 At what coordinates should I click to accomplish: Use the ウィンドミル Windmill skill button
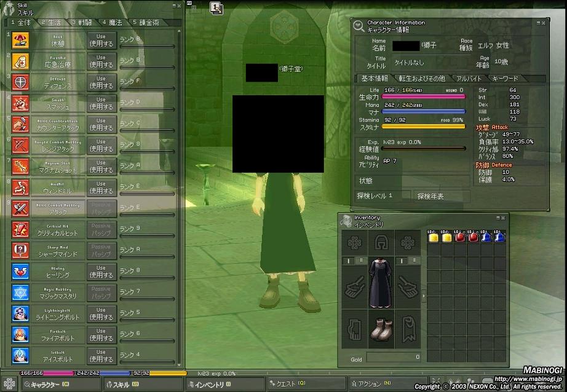pos(101,187)
